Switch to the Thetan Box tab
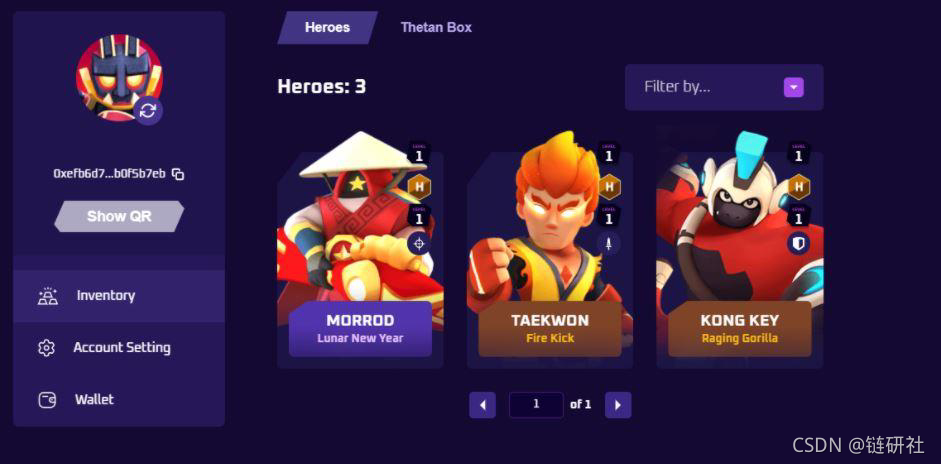The image size is (941, 464). pyautogui.click(x=436, y=28)
